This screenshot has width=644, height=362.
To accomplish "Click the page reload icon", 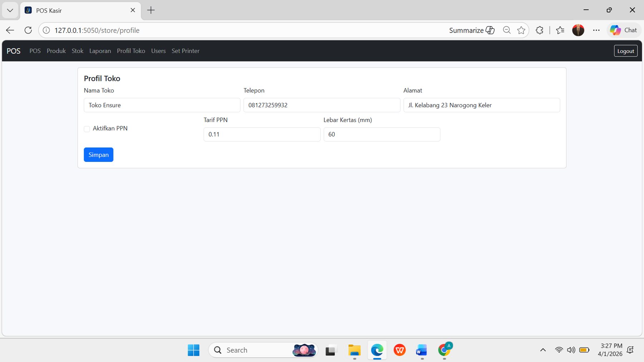I will 28,30.
